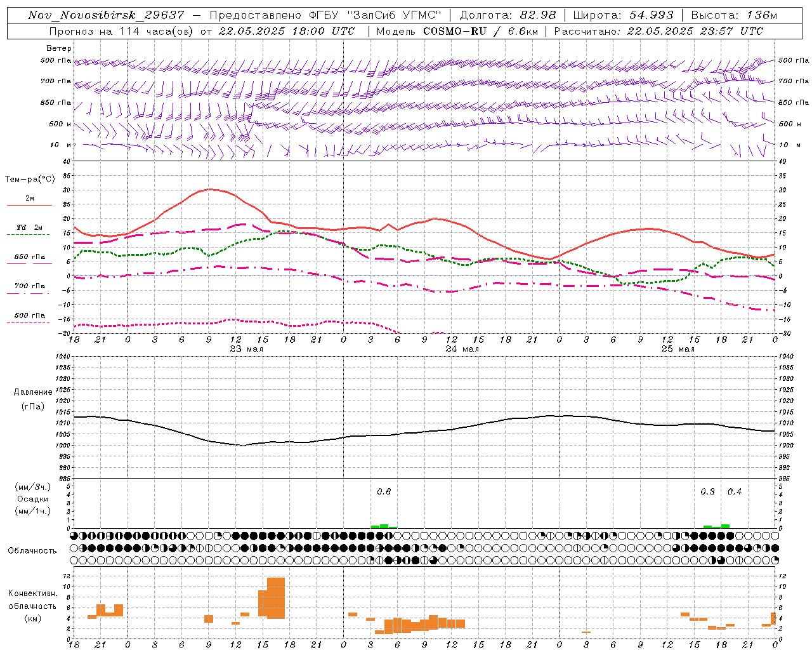
Task: Click the green precipitation bar under 0.6
Action: click(x=384, y=526)
